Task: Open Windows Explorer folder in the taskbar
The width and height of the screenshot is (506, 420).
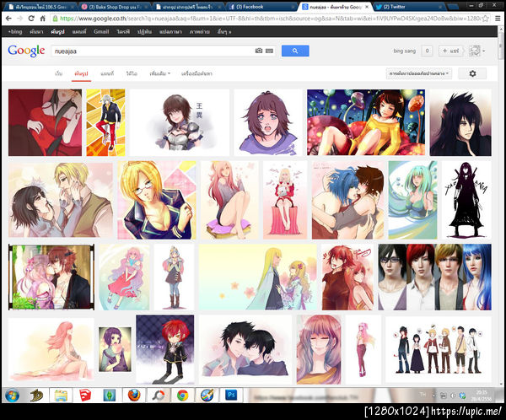Action: (61, 396)
